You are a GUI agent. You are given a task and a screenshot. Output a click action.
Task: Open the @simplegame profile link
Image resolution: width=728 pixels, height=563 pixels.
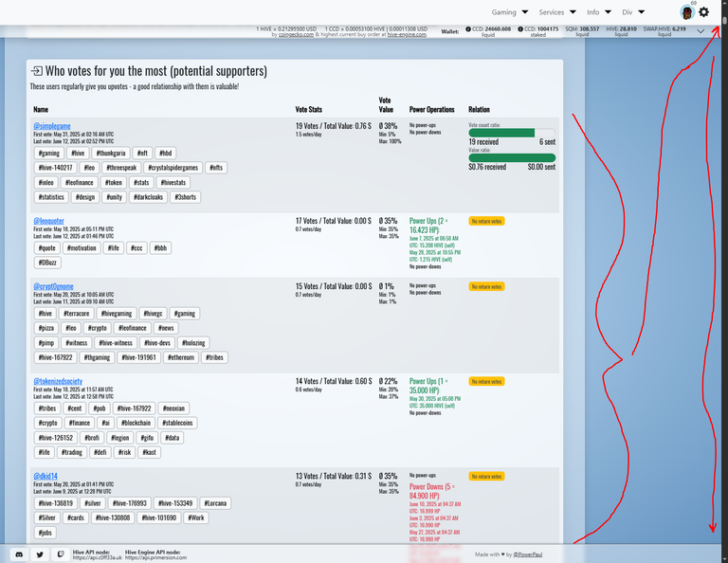[52, 126]
